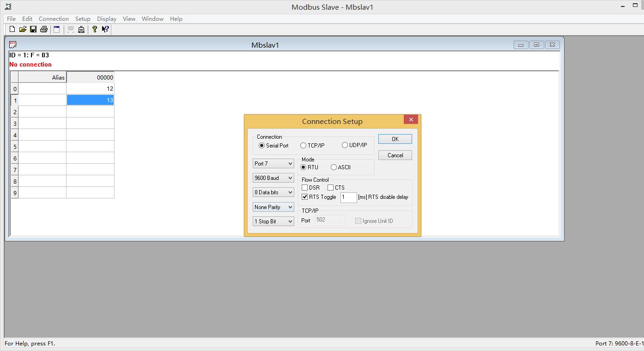This screenshot has width=644, height=351.
Task: Open the Connection menu
Action: click(x=54, y=18)
